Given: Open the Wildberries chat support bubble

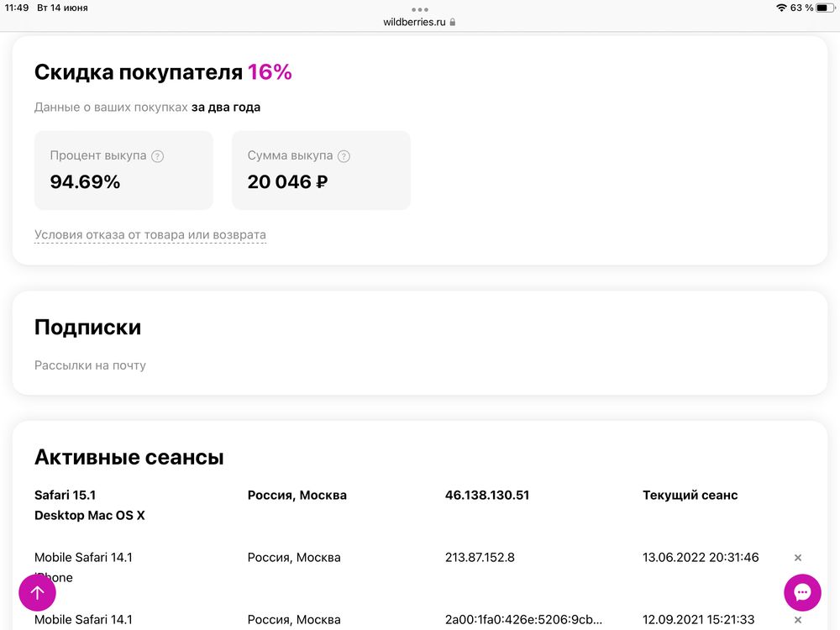Looking at the screenshot, I should pyautogui.click(x=802, y=592).
